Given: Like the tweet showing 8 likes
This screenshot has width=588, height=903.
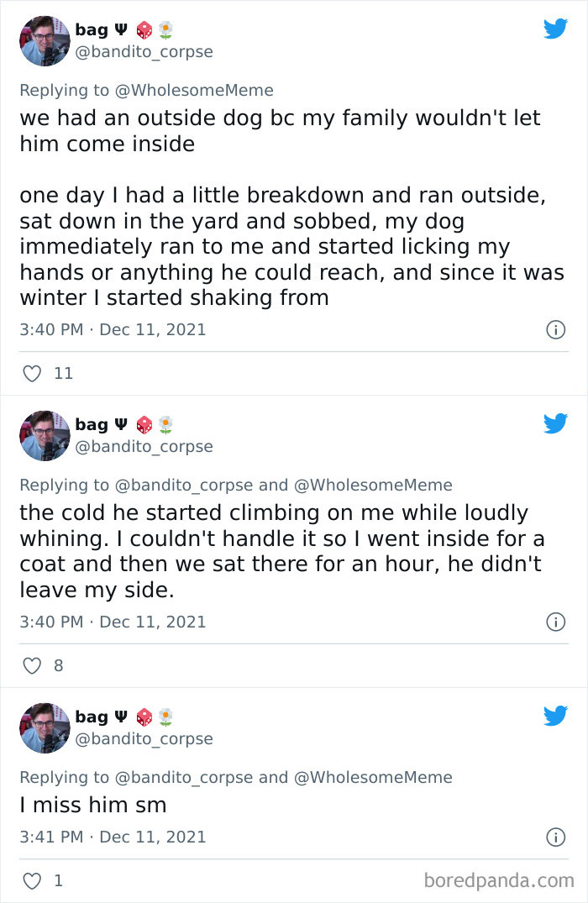Looking at the screenshot, I should (31, 665).
